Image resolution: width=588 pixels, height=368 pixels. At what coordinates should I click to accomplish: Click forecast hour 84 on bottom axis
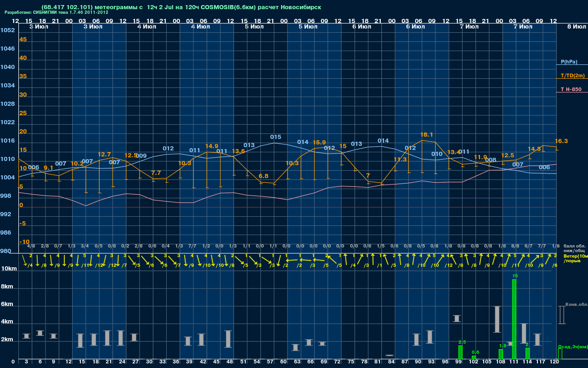(x=391, y=362)
